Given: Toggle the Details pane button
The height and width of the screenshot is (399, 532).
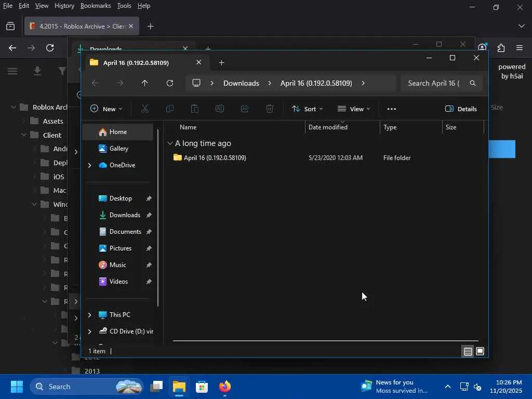Looking at the screenshot, I should click(x=461, y=109).
